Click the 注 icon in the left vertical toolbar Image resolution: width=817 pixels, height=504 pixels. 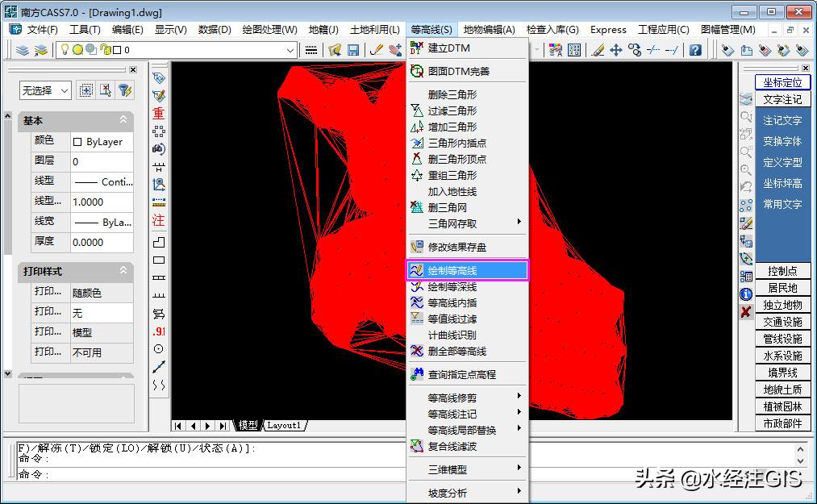point(158,220)
